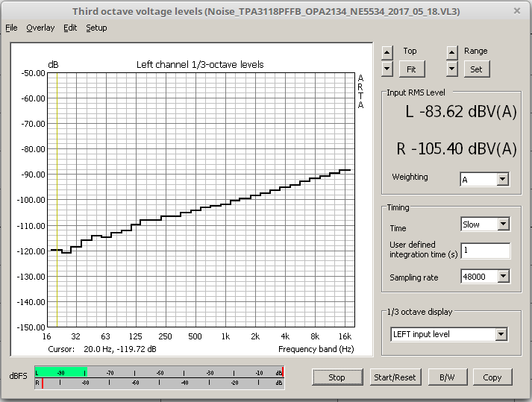Click the Range down arrow

coord(451,69)
